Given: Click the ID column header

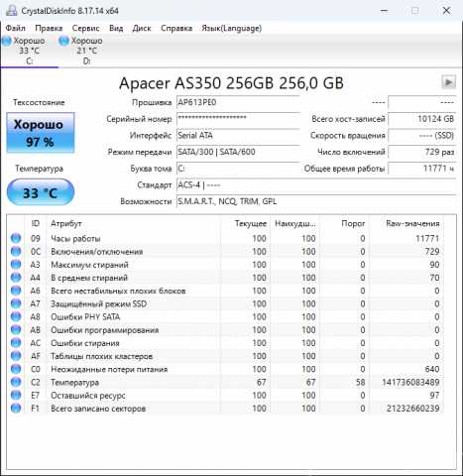Looking at the screenshot, I should (x=36, y=224).
